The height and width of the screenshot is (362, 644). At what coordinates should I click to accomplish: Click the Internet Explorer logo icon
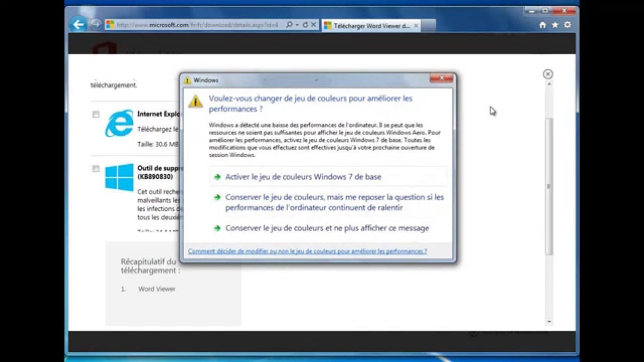(119, 123)
